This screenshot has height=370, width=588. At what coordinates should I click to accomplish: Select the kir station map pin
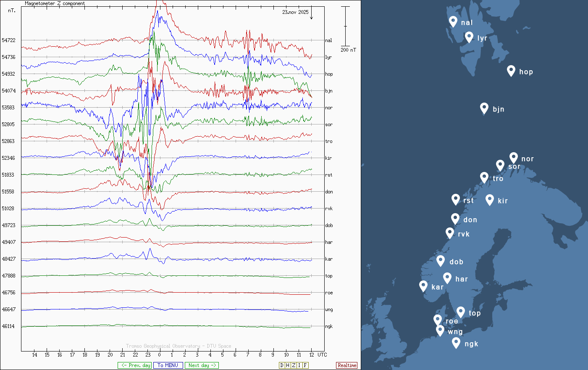tap(489, 200)
